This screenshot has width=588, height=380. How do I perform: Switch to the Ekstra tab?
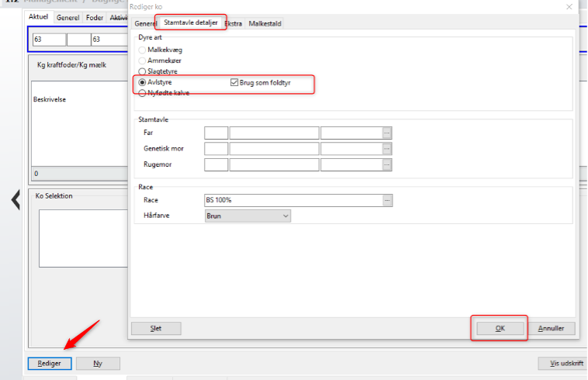coord(233,24)
